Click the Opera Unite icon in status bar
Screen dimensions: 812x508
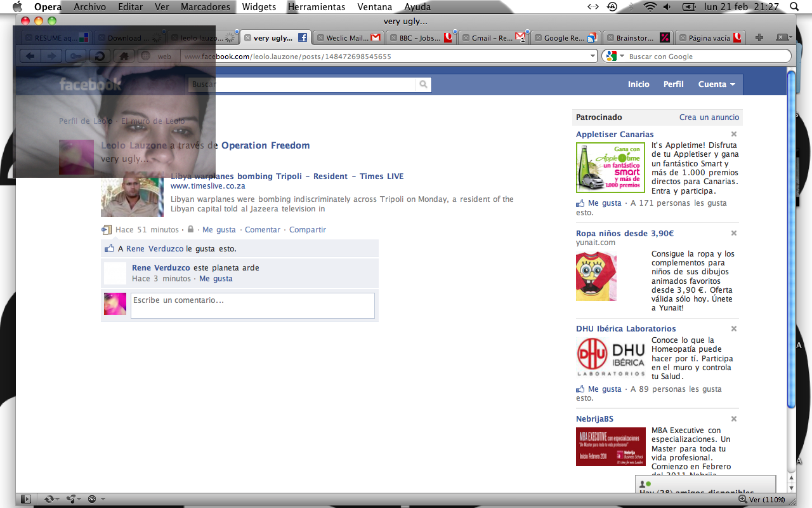coord(72,499)
